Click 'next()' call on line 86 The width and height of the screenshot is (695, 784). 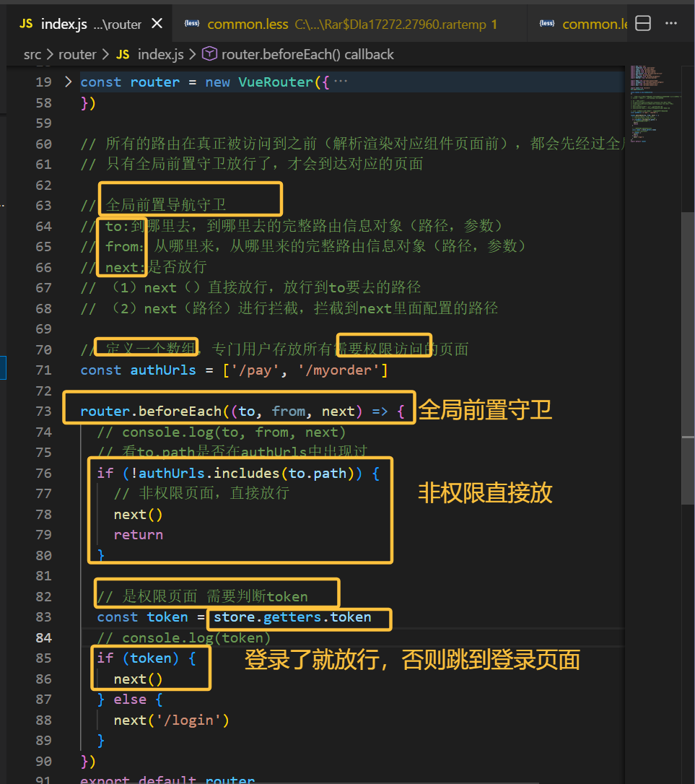(x=138, y=679)
